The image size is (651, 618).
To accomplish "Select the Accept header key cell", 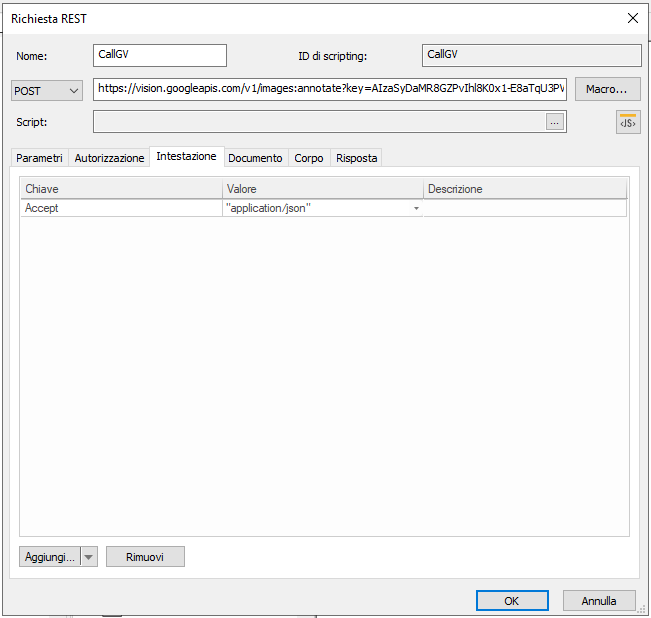I will pyautogui.click(x=121, y=208).
